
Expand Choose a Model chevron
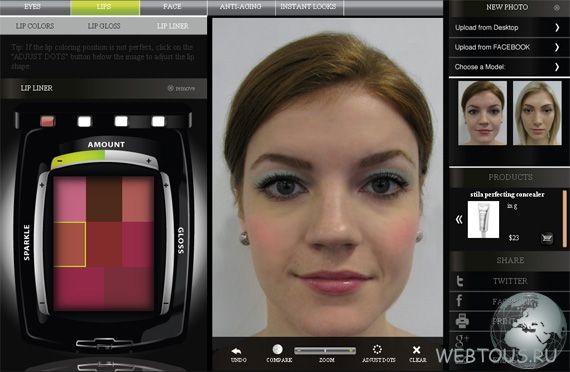point(557,67)
